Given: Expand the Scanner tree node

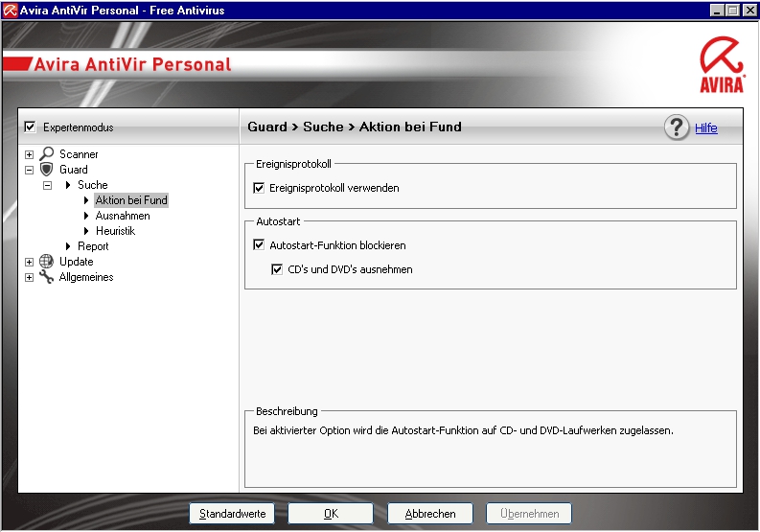Looking at the screenshot, I should pyautogui.click(x=29, y=154).
